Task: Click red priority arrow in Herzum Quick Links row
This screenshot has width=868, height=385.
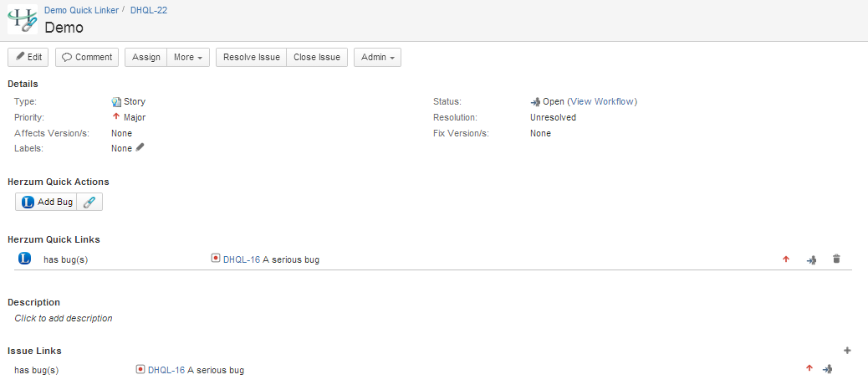Action: (785, 259)
